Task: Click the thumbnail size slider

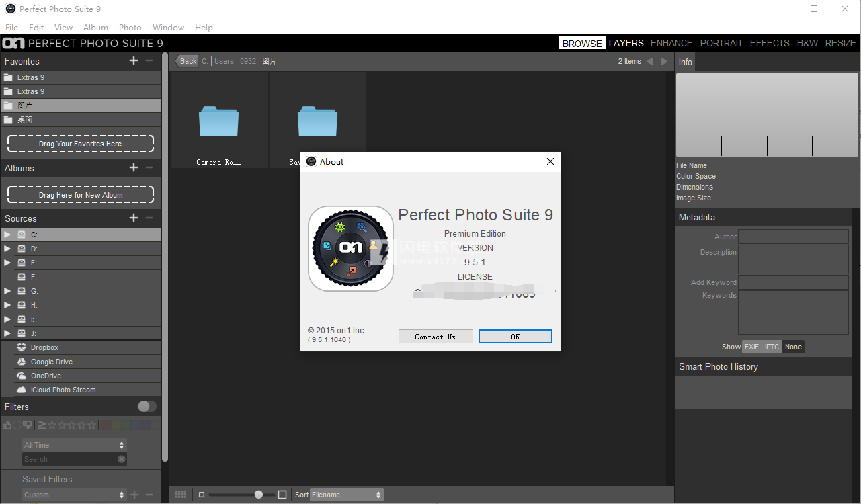Action: [241, 495]
